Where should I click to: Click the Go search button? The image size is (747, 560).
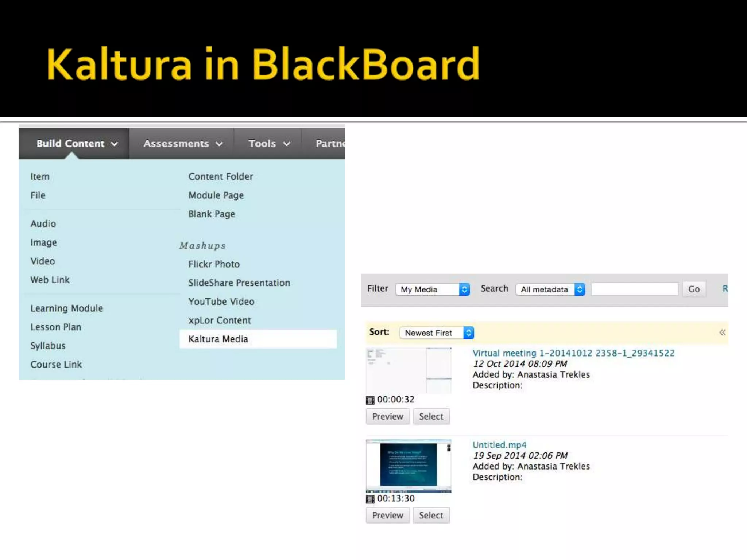694,289
